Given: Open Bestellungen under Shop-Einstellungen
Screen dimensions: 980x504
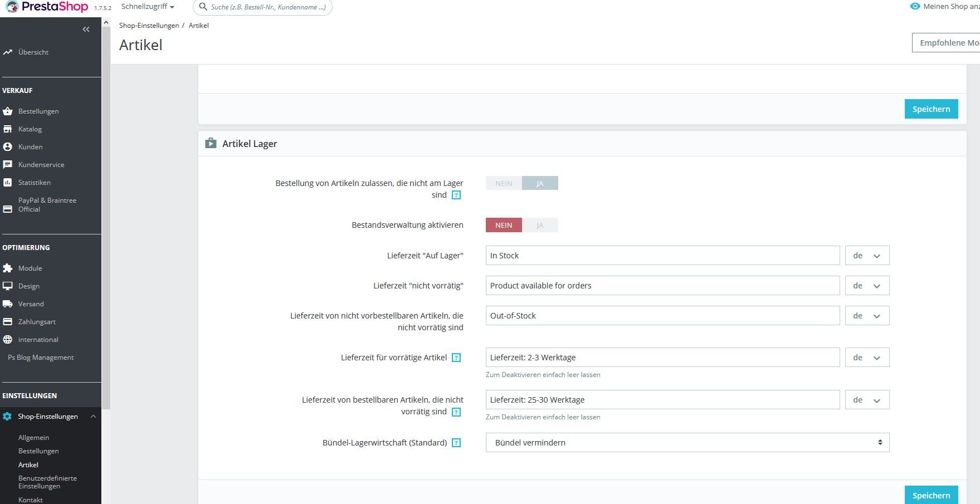Looking at the screenshot, I should 38,451.
